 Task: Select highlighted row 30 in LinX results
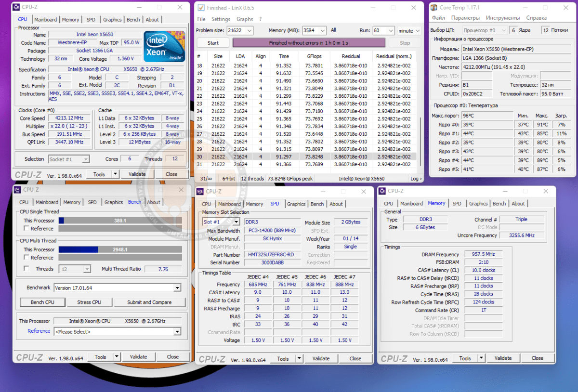click(x=306, y=157)
